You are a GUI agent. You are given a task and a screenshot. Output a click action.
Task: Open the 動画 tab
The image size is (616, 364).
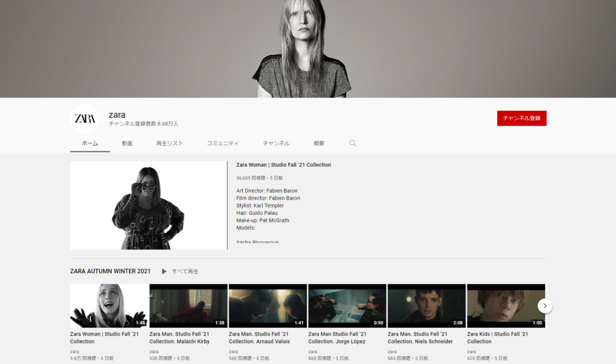127,144
